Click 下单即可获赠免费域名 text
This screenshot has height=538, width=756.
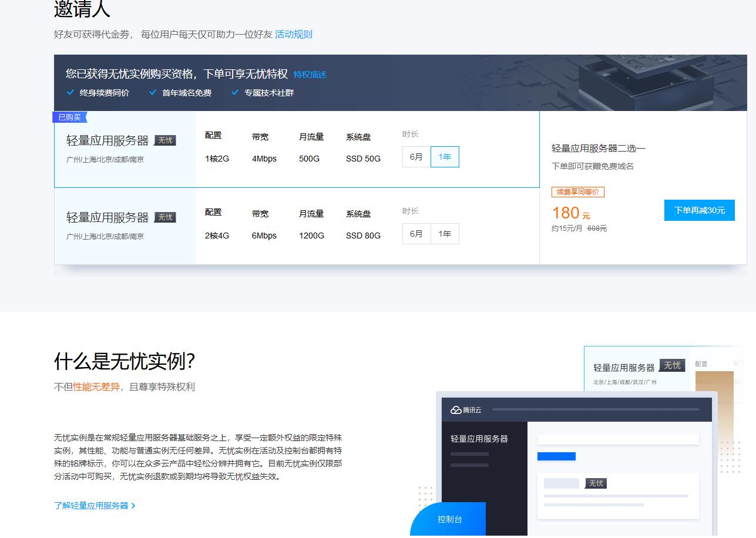pyautogui.click(x=593, y=166)
